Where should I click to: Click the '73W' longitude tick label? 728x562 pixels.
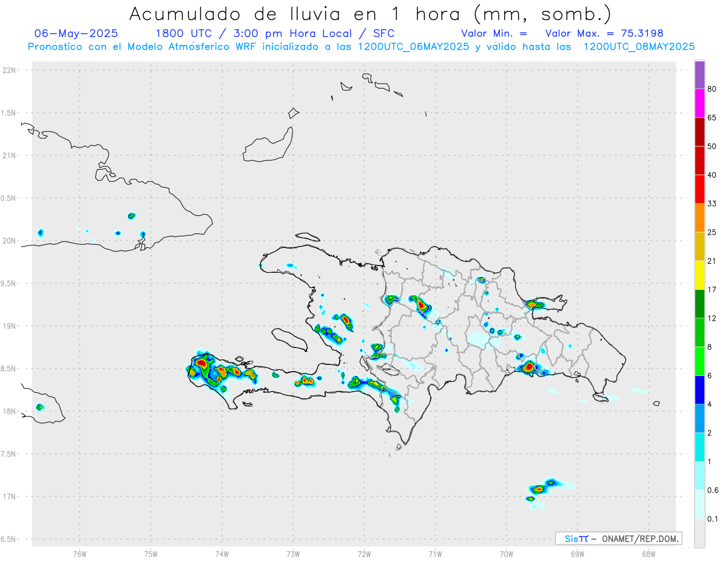click(x=293, y=554)
